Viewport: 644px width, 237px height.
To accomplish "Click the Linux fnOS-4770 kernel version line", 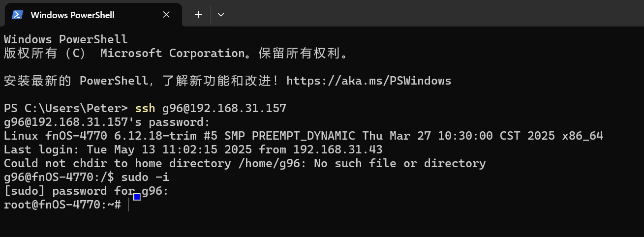I will coord(304,136).
